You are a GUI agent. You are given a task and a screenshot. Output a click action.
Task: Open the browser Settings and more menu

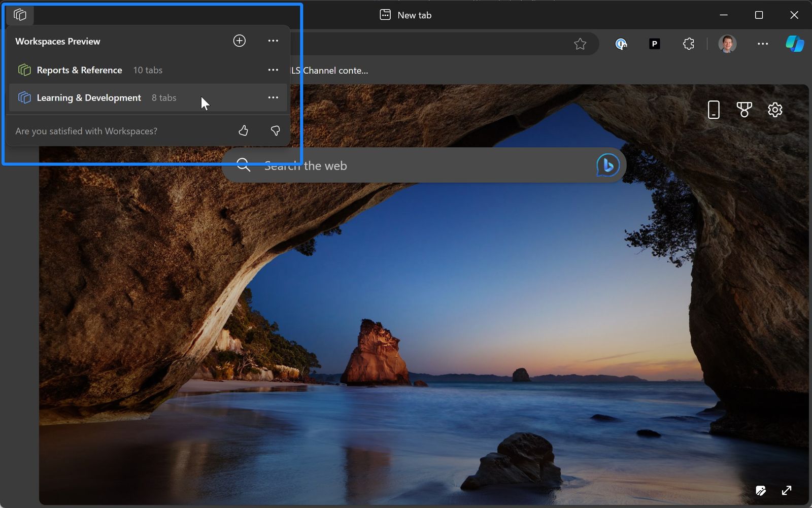[763, 44]
